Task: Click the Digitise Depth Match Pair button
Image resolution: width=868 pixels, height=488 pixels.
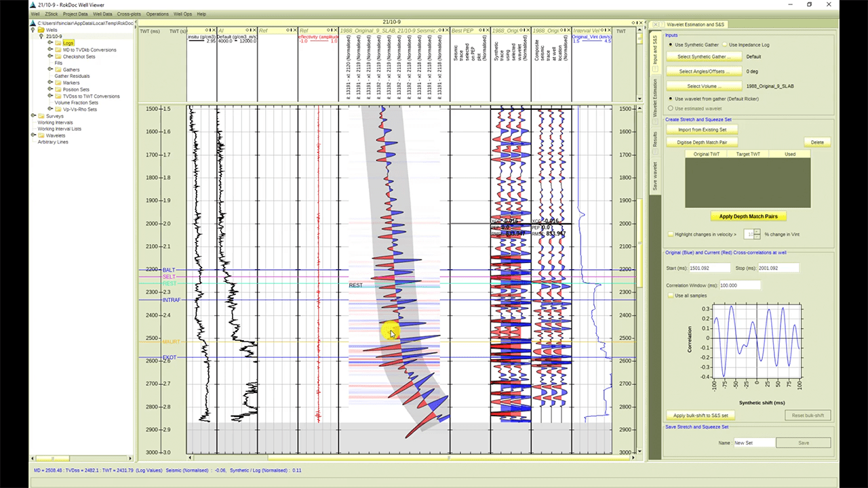Action: (x=703, y=142)
